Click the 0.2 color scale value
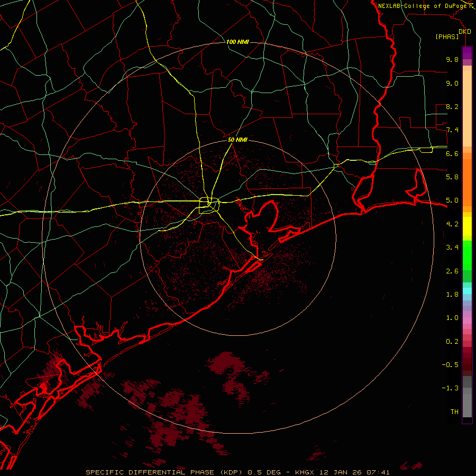This screenshot has height=476, width=476. coord(452,342)
